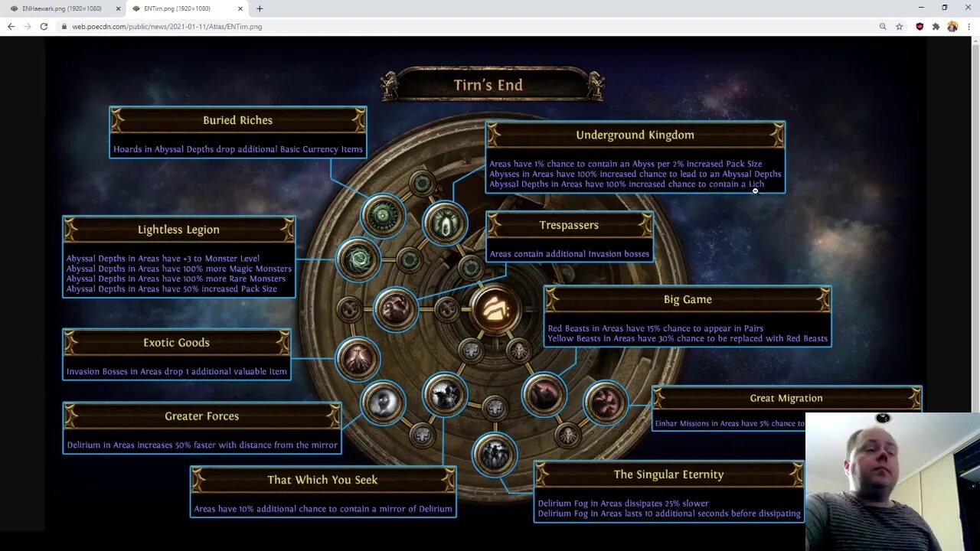This screenshot has width=980, height=551.
Task: Click 'Delirium Fog in Areas dissipates 25% slower' line
Action: (623, 504)
